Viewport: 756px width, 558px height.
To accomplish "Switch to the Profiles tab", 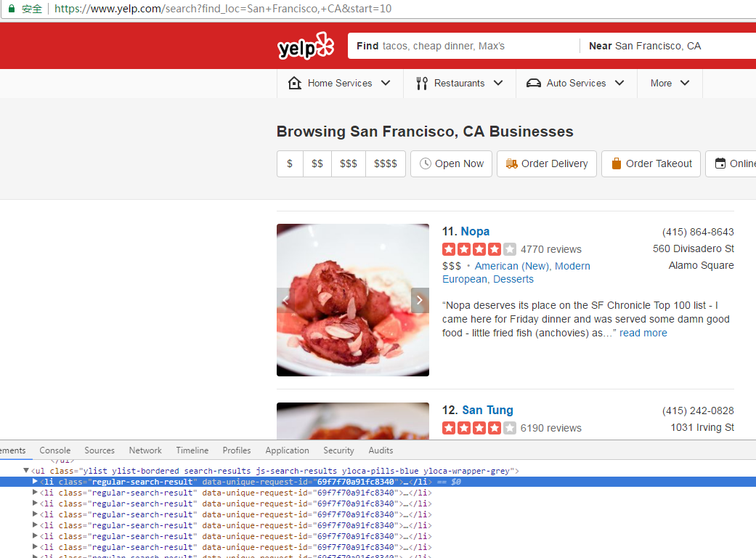I will coord(237,450).
